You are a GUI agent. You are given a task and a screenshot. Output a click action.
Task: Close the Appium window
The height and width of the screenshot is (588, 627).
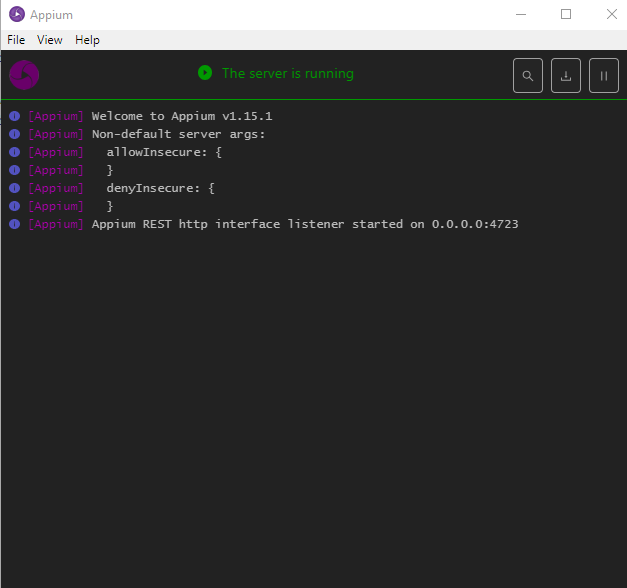coord(611,14)
